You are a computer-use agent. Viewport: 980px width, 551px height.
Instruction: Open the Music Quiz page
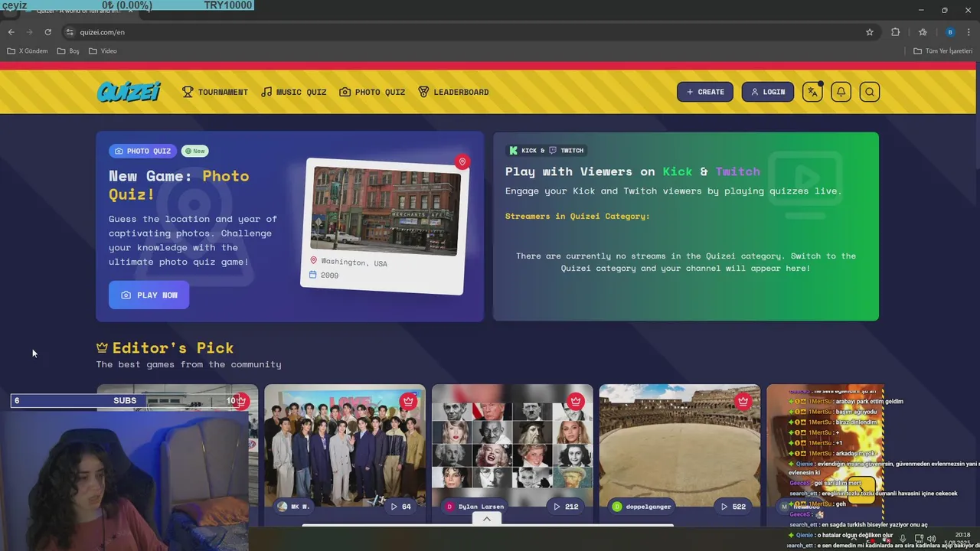[294, 92]
